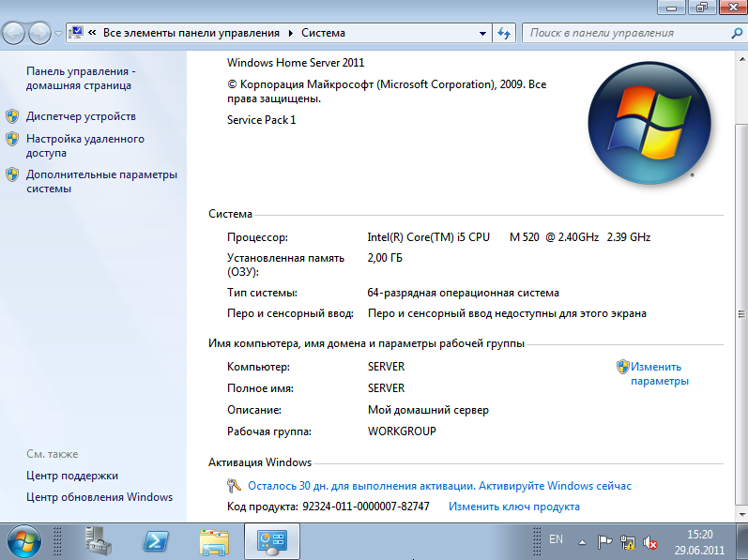Open recent pages dropdown arrow near navigation buttons

[58, 34]
